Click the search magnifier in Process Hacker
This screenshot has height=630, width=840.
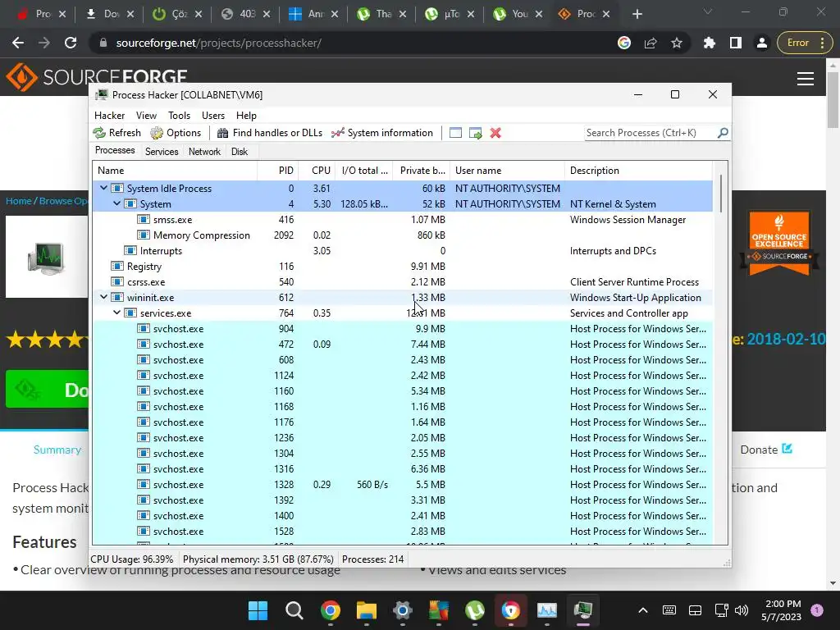723,132
